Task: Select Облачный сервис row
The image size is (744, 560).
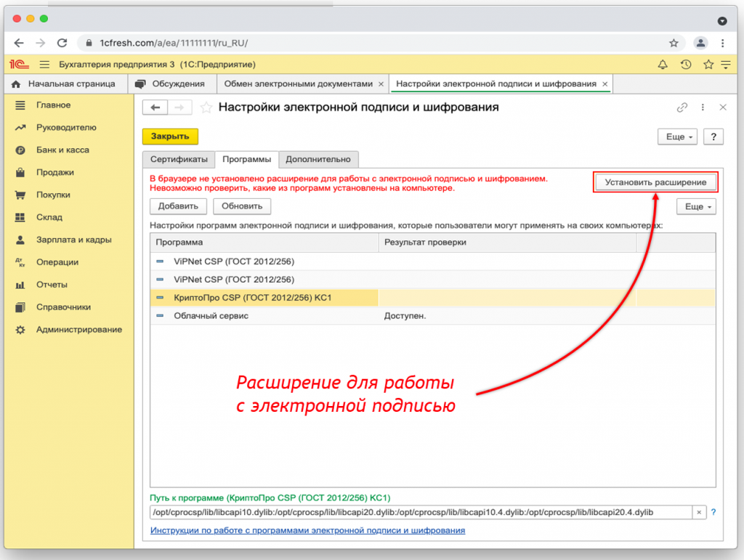Action: [433, 316]
